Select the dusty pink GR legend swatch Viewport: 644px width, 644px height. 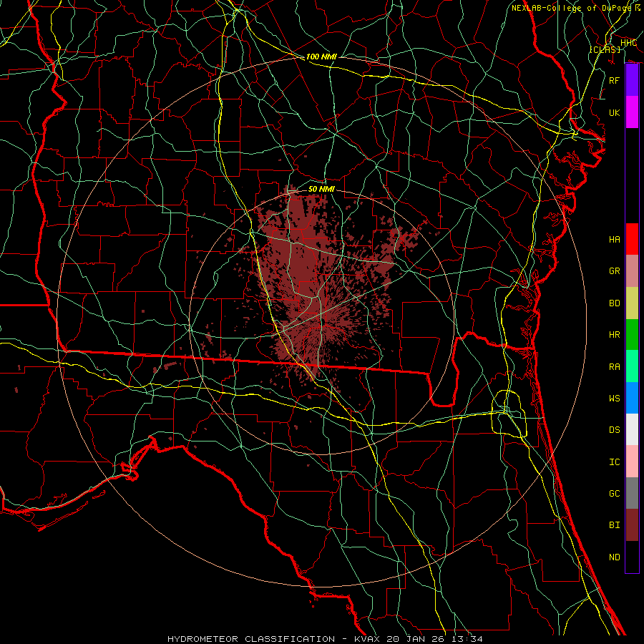click(632, 270)
